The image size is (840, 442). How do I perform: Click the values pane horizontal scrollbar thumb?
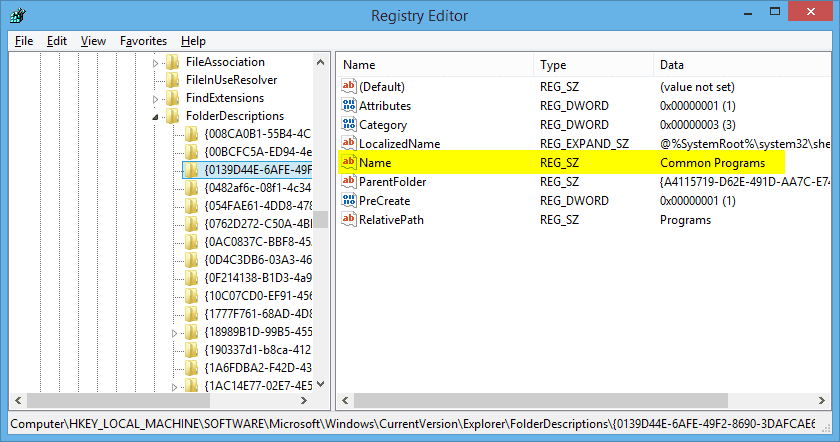(541, 400)
